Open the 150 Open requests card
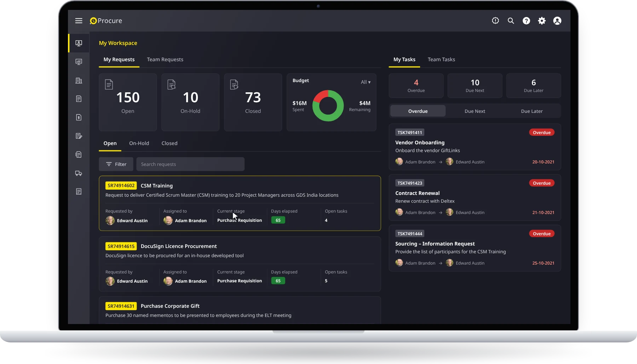This screenshot has width=637, height=364. pos(128,102)
